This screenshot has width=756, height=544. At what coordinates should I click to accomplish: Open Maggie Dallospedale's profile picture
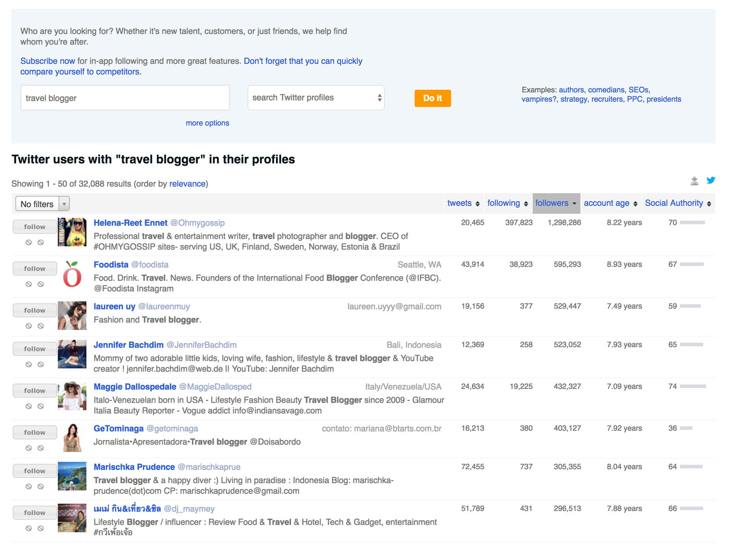72,396
